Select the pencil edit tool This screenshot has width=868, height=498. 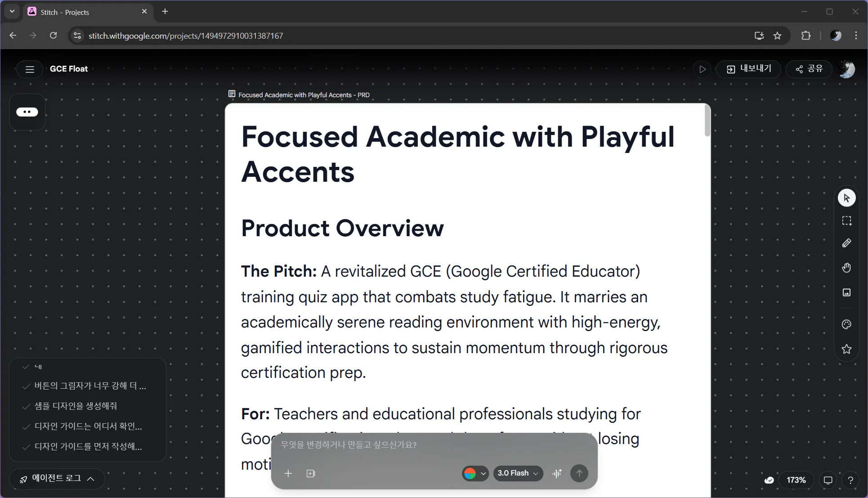tap(846, 243)
